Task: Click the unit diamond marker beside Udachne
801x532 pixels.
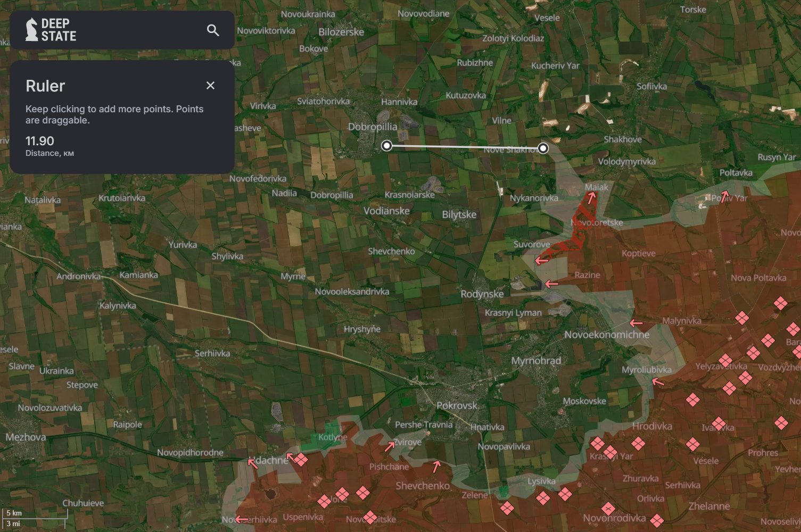Action: click(301, 459)
